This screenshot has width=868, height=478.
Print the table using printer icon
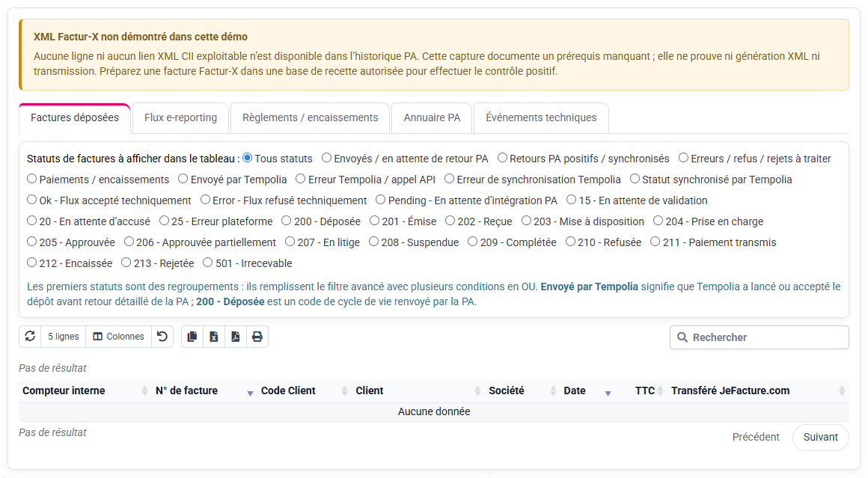(x=257, y=337)
